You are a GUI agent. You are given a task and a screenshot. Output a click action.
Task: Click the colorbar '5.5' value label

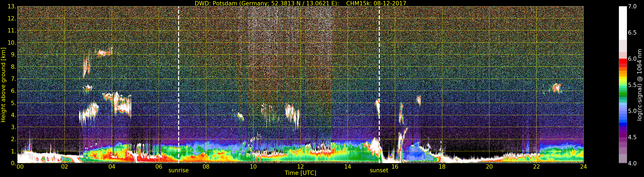(632, 85)
